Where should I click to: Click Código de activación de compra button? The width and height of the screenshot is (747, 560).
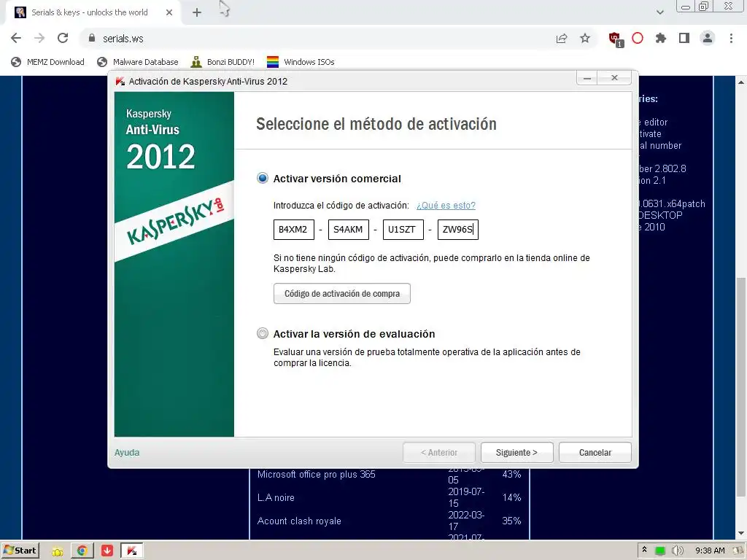pyautogui.click(x=342, y=294)
